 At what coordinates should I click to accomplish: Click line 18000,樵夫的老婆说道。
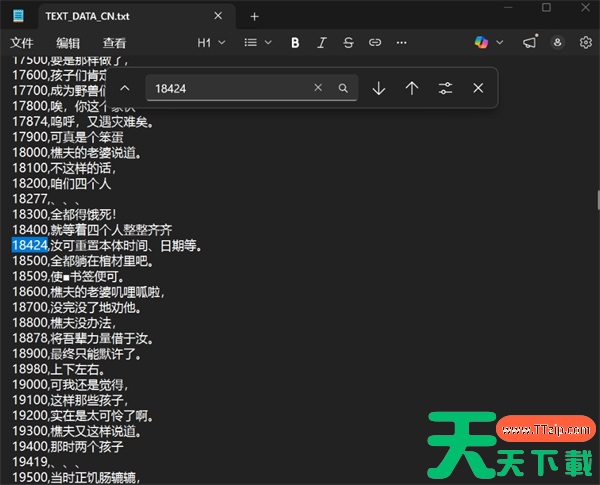click(x=77, y=153)
